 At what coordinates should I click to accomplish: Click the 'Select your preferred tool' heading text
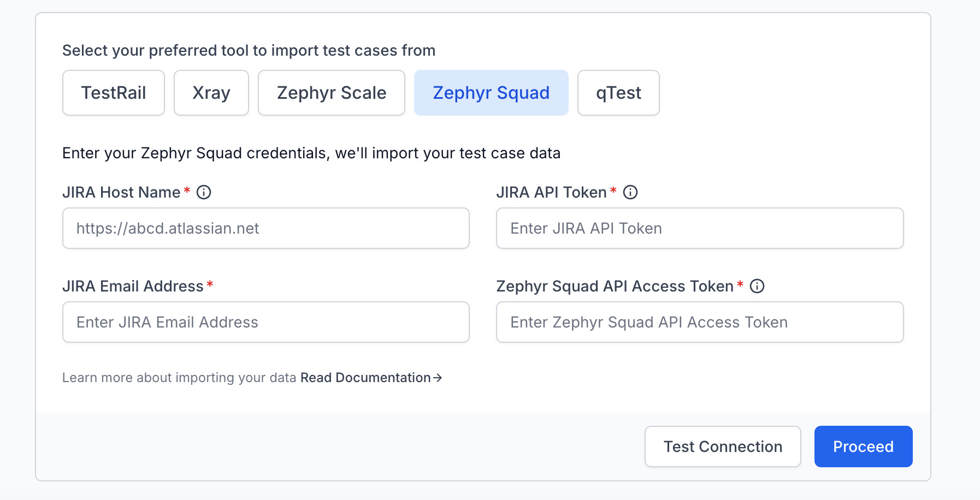pos(249,50)
